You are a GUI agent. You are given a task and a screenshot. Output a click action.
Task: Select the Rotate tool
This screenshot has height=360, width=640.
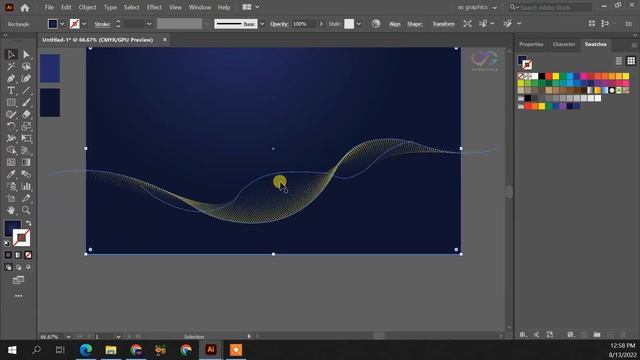point(11,126)
